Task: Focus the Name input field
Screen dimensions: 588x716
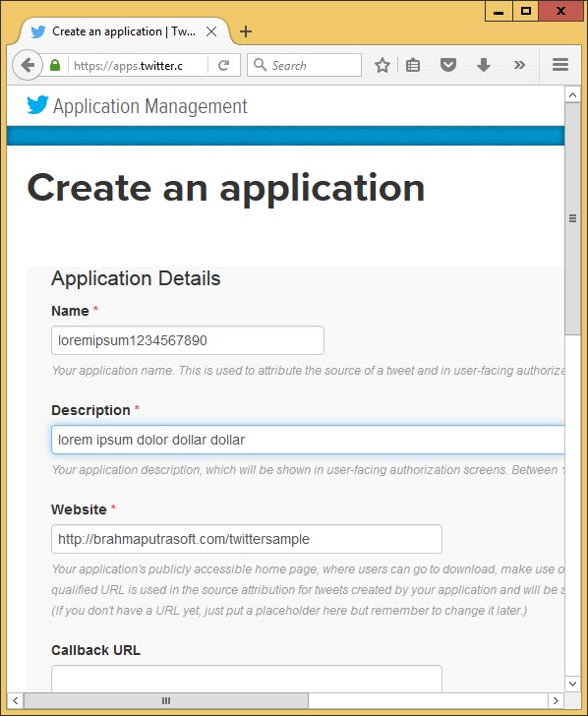Action: (188, 340)
